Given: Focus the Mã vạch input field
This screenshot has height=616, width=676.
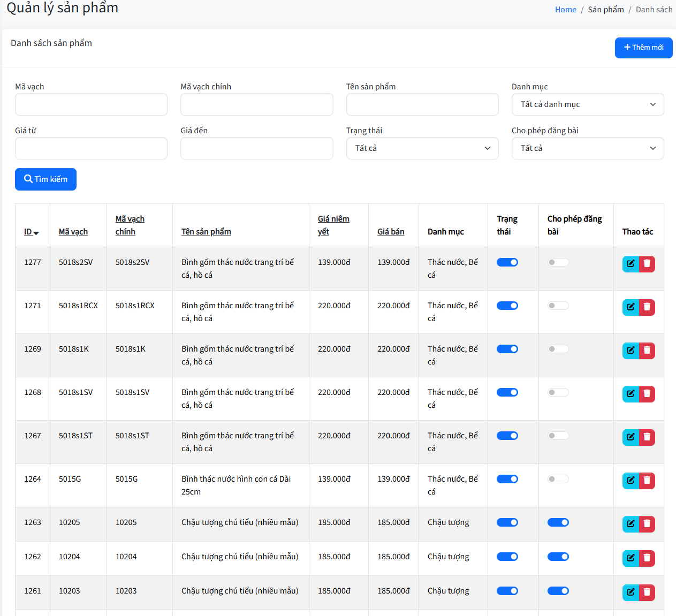Looking at the screenshot, I should [91, 104].
